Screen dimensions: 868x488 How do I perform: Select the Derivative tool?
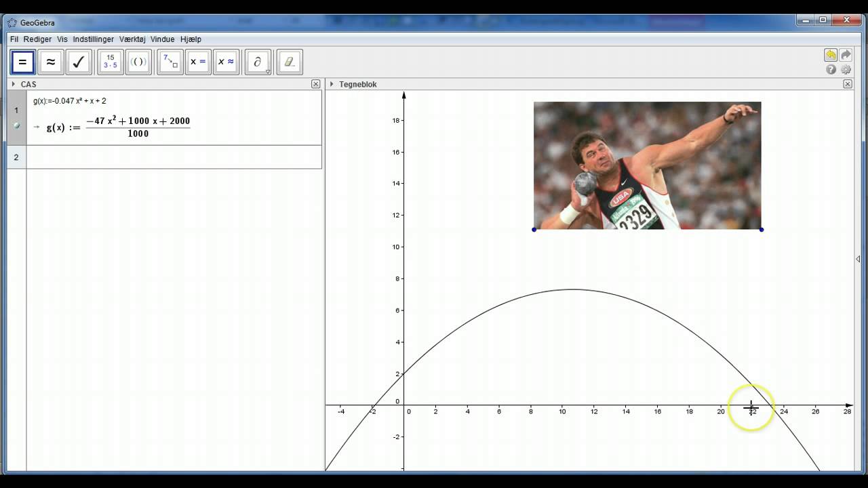coord(258,62)
